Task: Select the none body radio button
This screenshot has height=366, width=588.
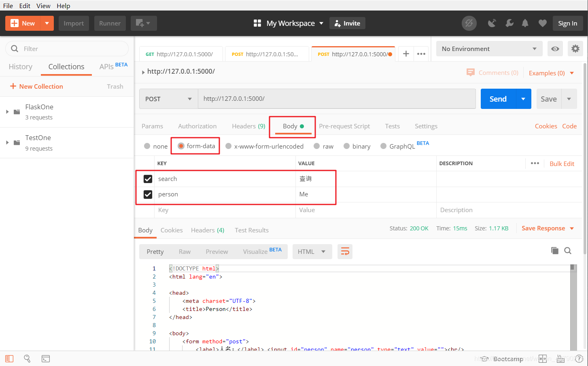Action: click(x=147, y=146)
